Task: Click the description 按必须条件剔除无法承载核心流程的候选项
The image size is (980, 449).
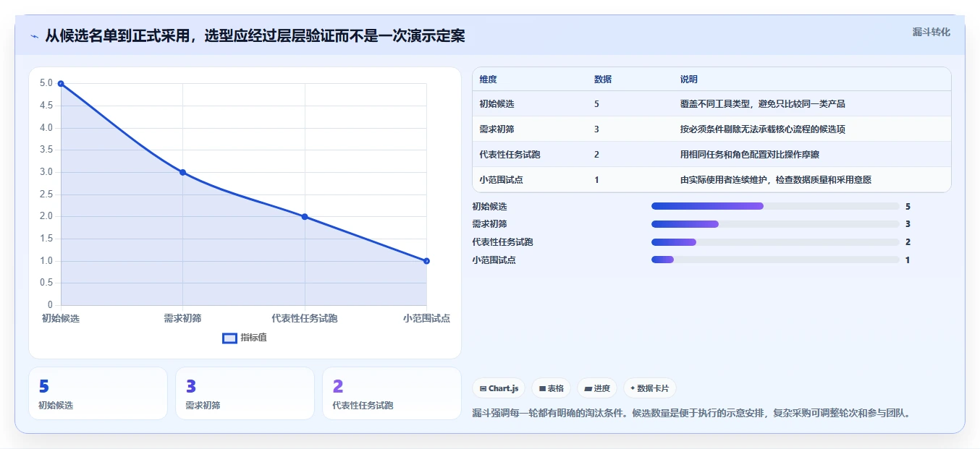Action: (x=762, y=129)
